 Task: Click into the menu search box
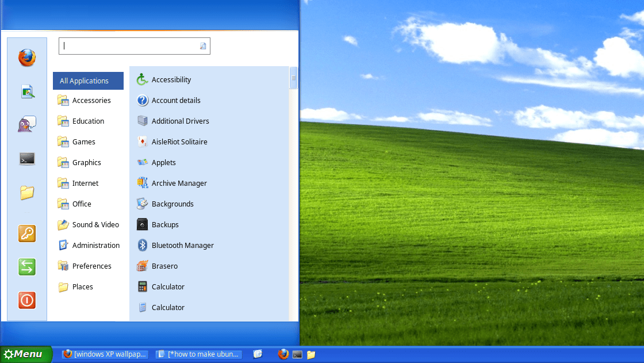click(135, 46)
